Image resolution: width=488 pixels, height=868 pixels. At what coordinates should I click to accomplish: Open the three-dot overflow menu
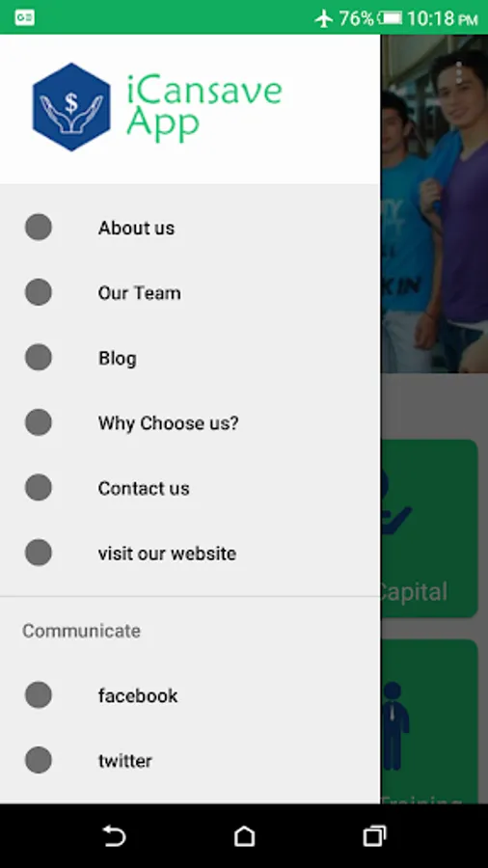(x=459, y=73)
